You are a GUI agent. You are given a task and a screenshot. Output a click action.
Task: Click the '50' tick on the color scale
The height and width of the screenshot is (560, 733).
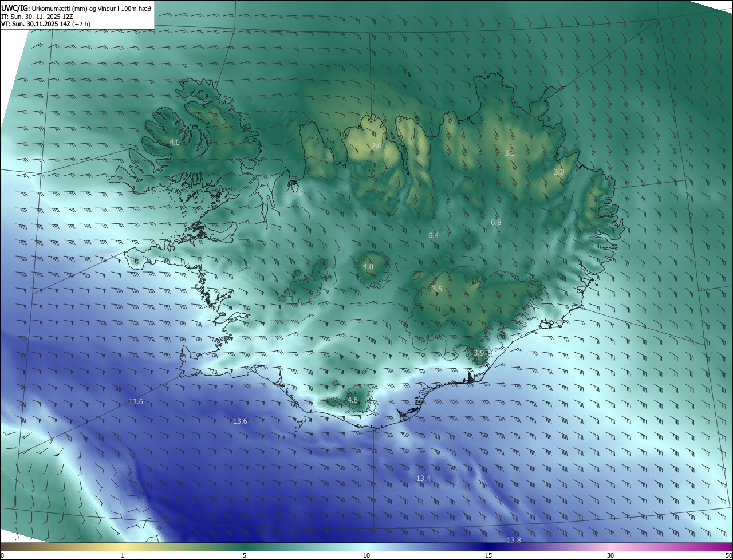pyautogui.click(x=728, y=555)
